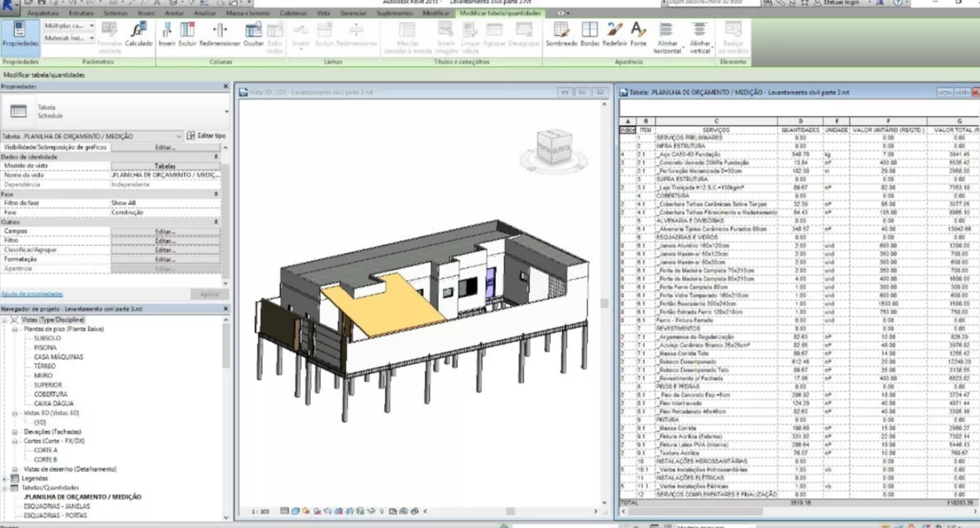Select ESQUADRIAS - JANELAS schedule
The height and width of the screenshot is (528, 980).
(x=56, y=507)
